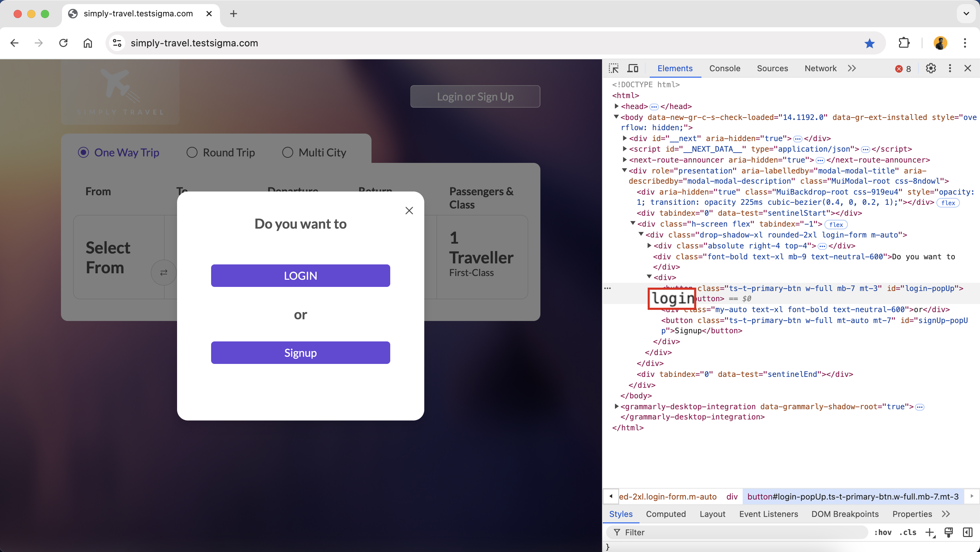Select button#login-popUp breadcrumb
This screenshot has height=552, width=980.
tap(853, 496)
